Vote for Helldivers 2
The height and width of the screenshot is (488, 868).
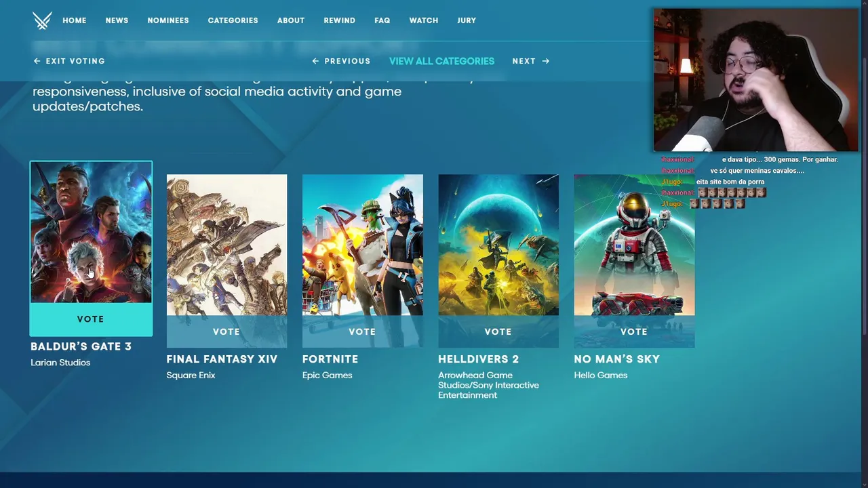pyautogui.click(x=498, y=331)
